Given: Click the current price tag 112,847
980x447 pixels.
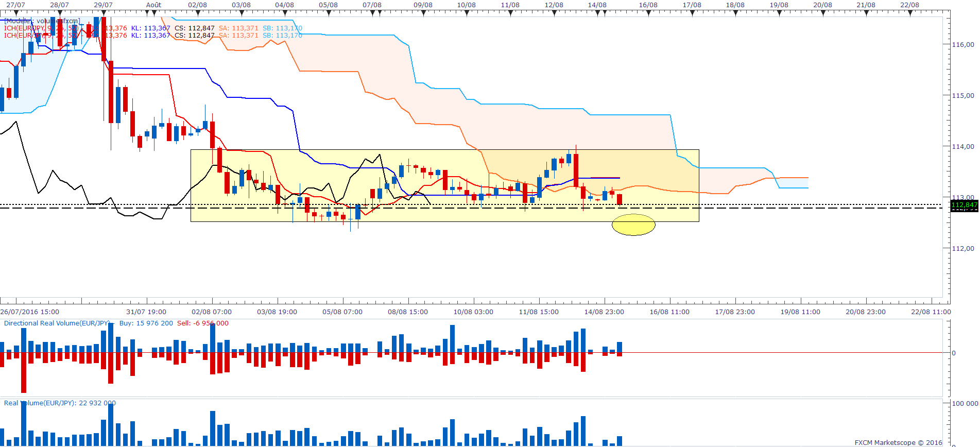Looking at the screenshot, I should pos(964,205).
